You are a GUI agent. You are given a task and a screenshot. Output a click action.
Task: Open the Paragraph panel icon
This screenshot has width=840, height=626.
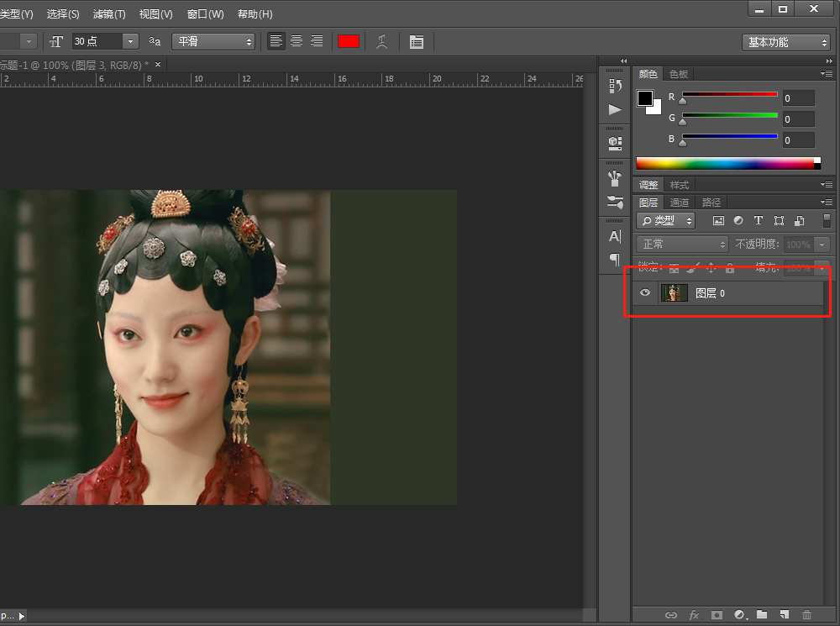[x=615, y=260]
